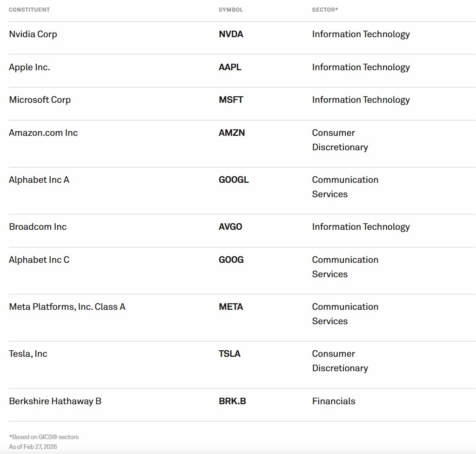Screen dimensions: 476x454
Task: Select the AMZN symbol
Action: pos(232,133)
